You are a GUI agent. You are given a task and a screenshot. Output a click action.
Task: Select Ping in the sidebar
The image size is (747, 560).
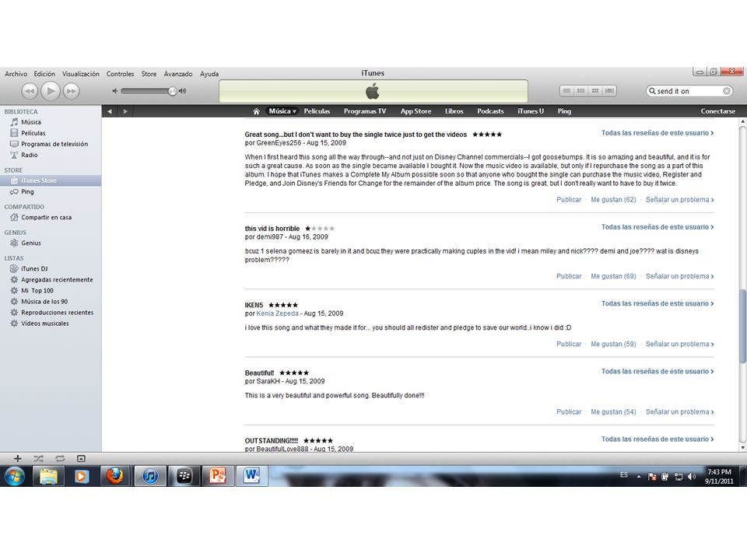pos(51,191)
